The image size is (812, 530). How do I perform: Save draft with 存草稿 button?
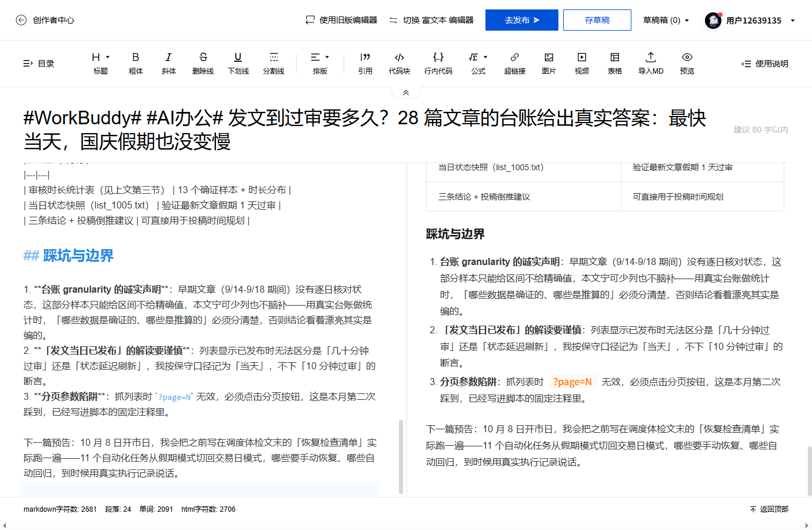click(x=597, y=20)
